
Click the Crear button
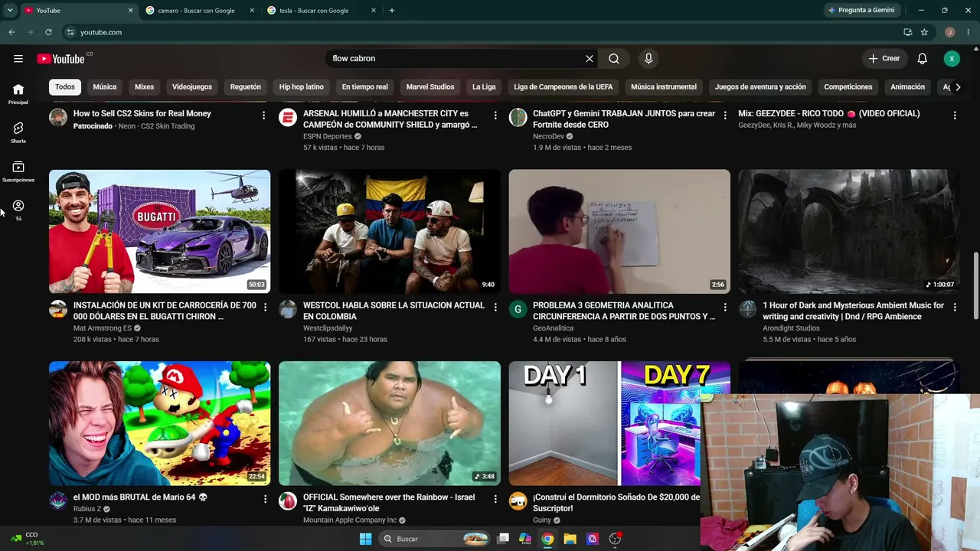884,58
